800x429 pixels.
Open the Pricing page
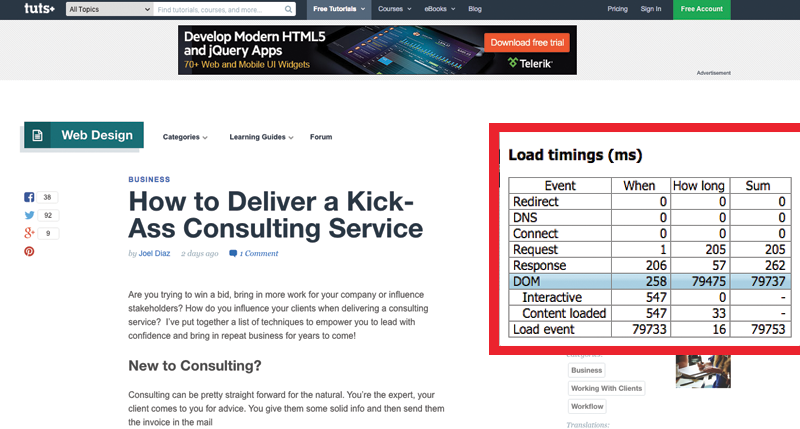point(617,9)
